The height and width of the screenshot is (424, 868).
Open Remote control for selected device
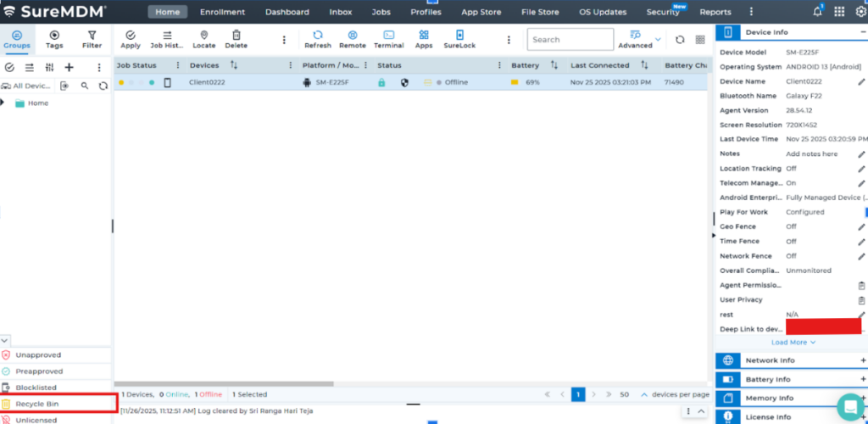353,36
